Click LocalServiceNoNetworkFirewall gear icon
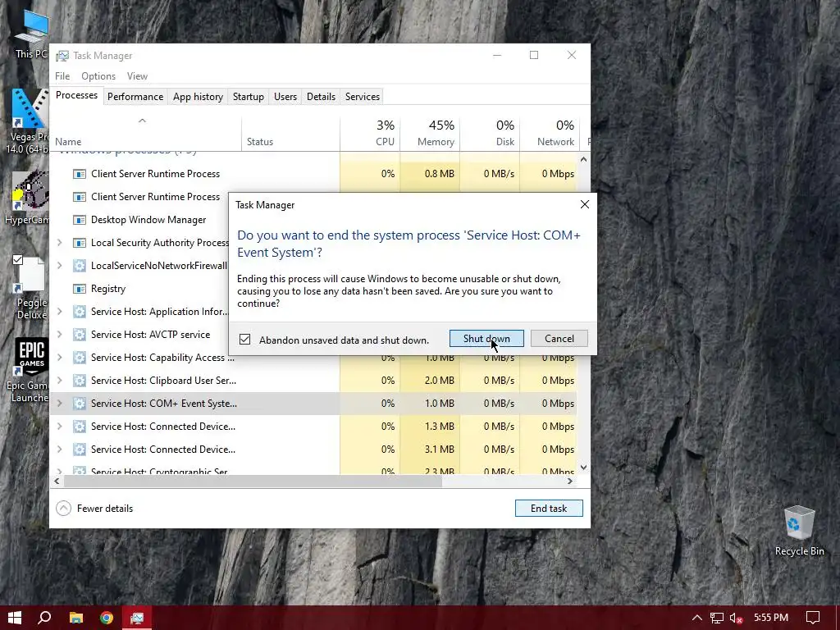Image resolution: width=840 pixels, height=630 pixels. pyautogui.click(x=80, y=266)
